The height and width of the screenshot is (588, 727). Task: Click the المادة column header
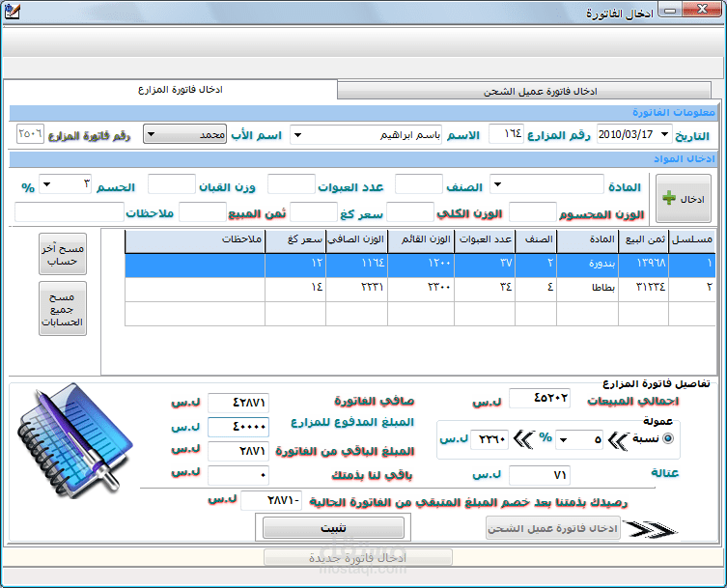tap(587, 239)
